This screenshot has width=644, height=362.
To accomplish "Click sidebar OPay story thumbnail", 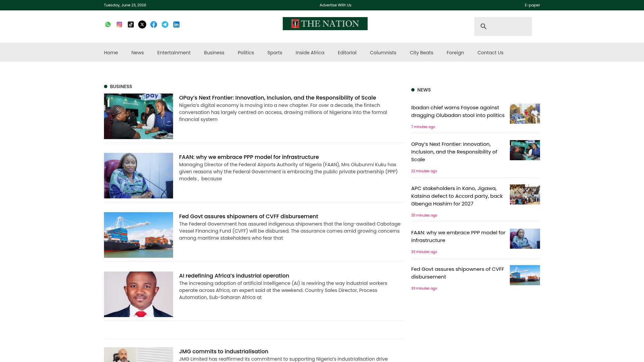I will [525, 150].
